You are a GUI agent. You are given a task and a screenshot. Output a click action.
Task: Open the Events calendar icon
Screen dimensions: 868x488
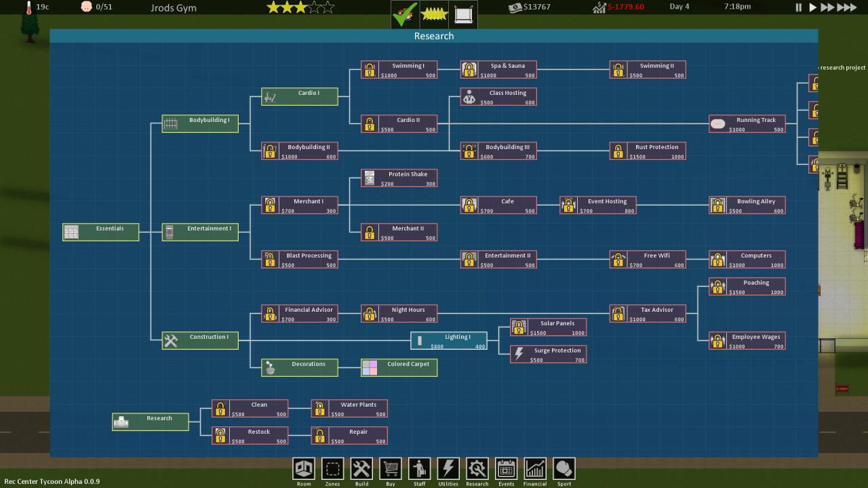[506, 469]
